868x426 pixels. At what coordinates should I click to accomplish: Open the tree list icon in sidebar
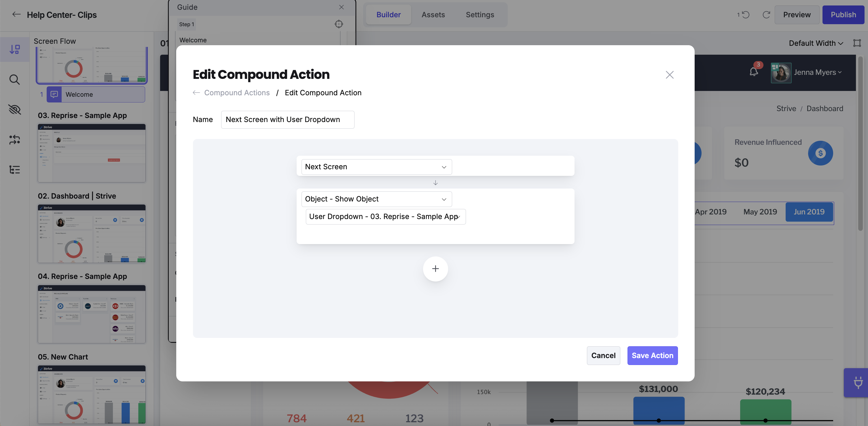14,169
